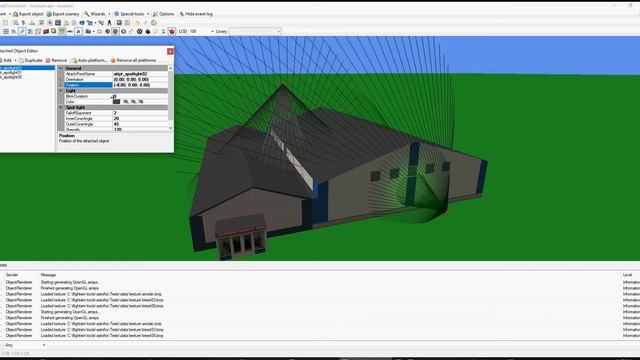This screenshot has height=360, width=640.
Task: Click the clock-shaped circle toolbar icon
Action: coord(154,23)
